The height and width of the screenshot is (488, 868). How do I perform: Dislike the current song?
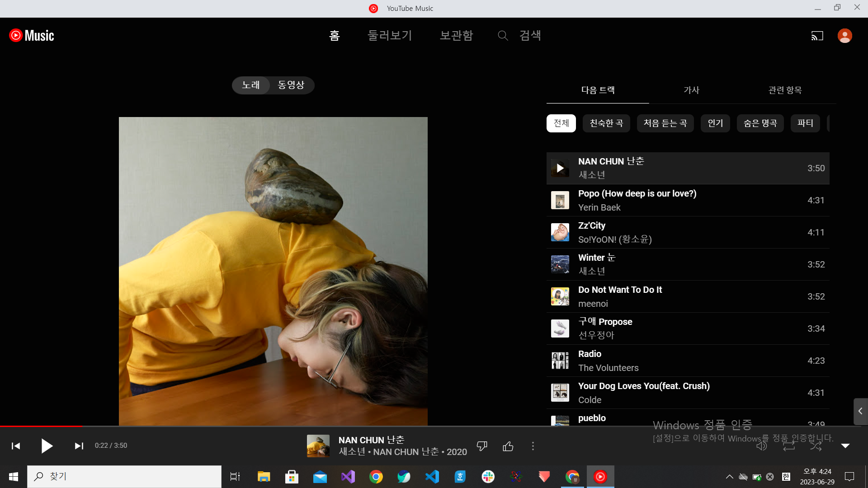(x=482, y=446)
